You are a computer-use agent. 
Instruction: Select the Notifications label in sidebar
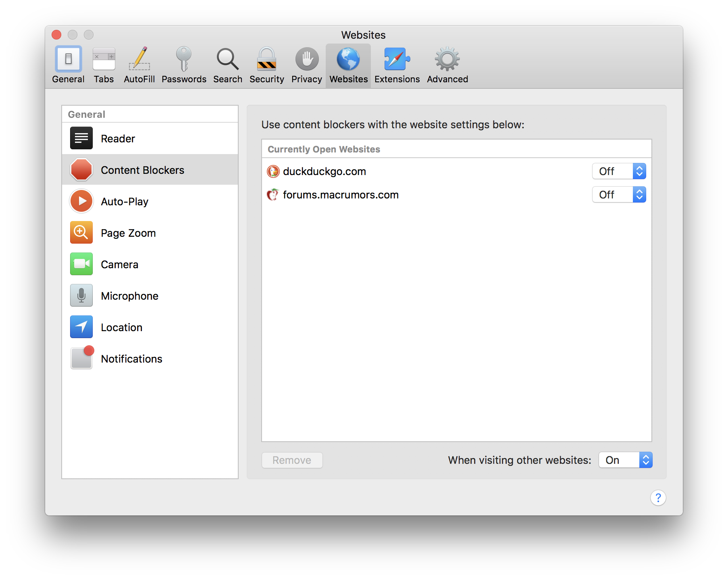(131, 359)
